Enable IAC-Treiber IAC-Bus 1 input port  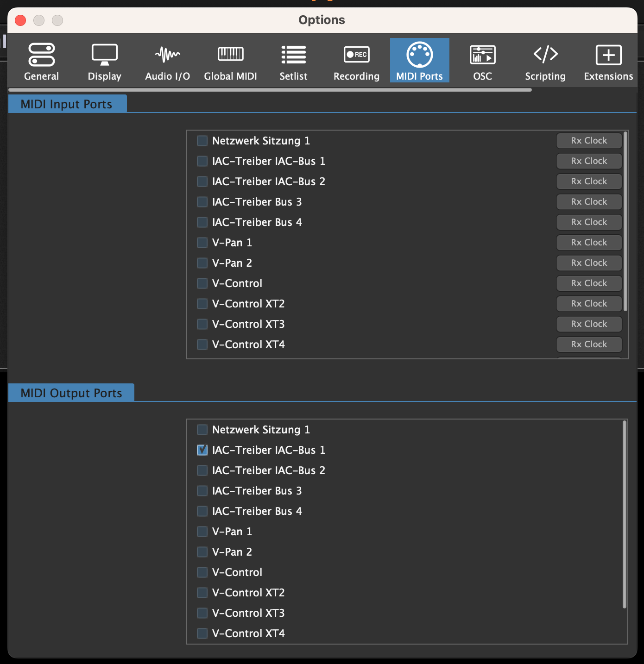point(202,161)
